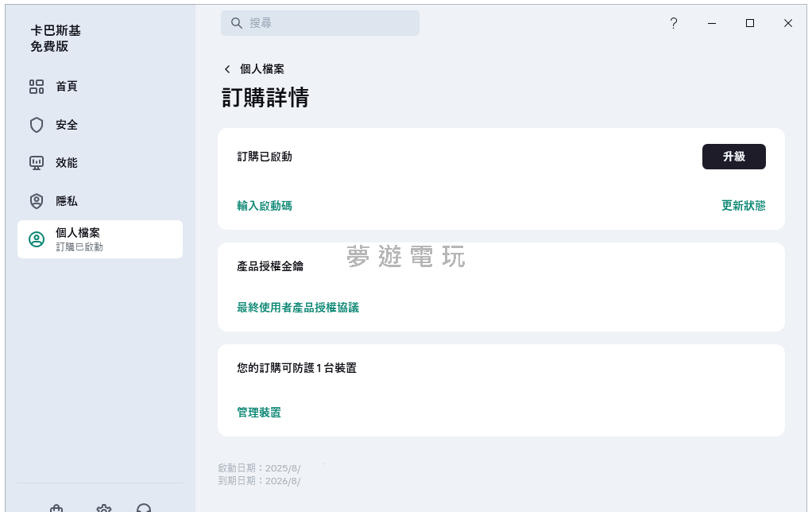Open help via the question mark icon
This screenshot has height=512, width=812.
(x=673, y=23)
